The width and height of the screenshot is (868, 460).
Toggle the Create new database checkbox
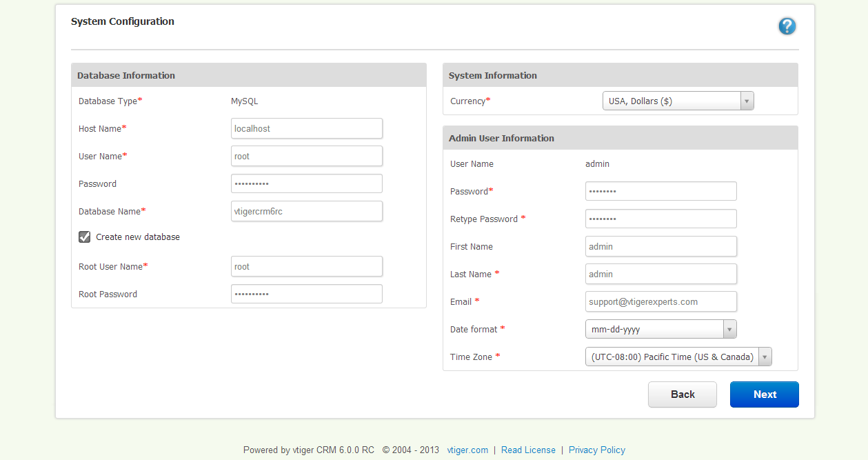pos(85,237)
